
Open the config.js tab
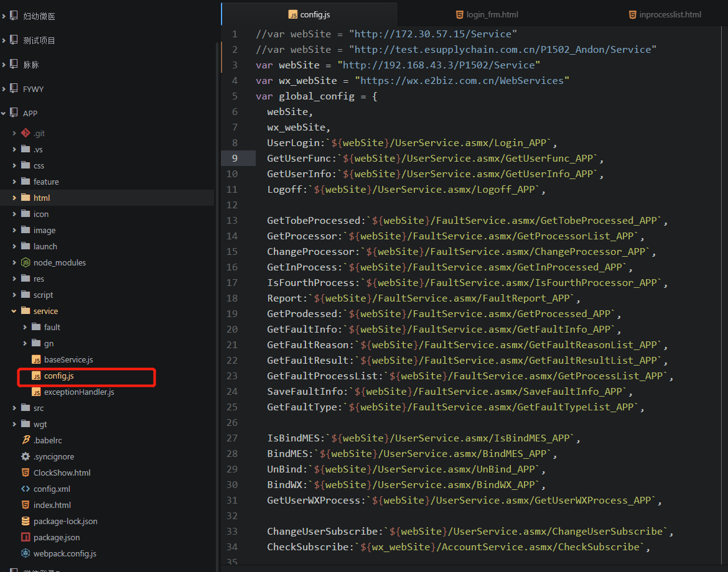click(309, 14)
